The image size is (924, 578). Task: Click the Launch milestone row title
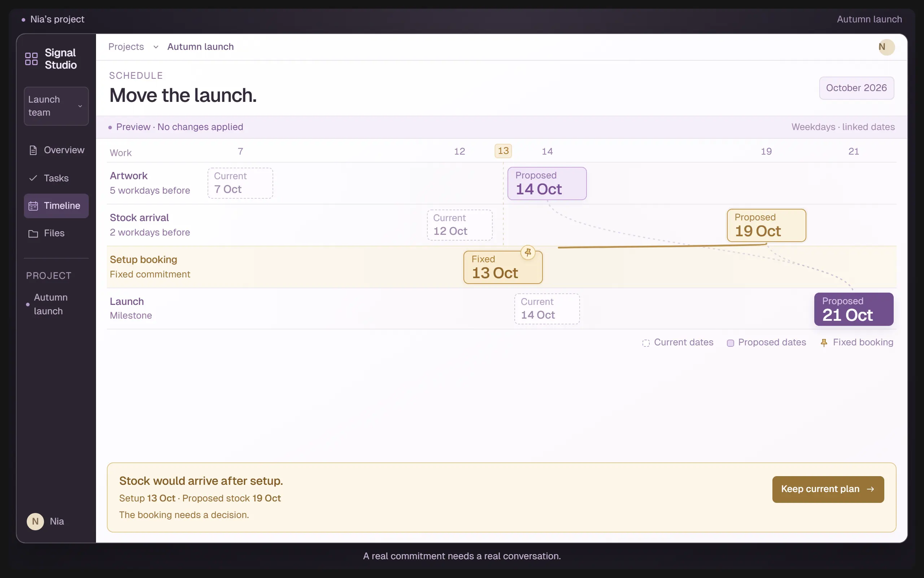click(127, 301)
